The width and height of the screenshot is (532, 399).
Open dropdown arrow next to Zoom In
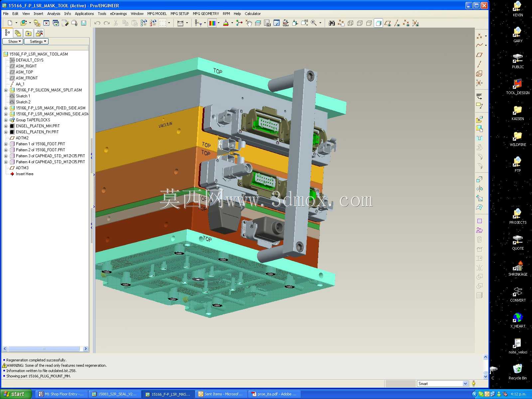click(x=320, y=23)
